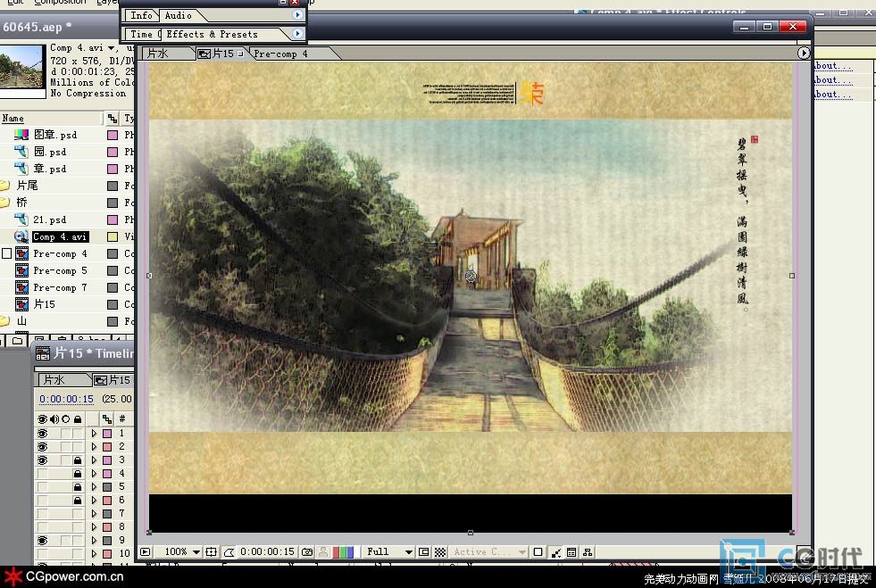Select the 片水 tab in composition viewer

[158, 54]
